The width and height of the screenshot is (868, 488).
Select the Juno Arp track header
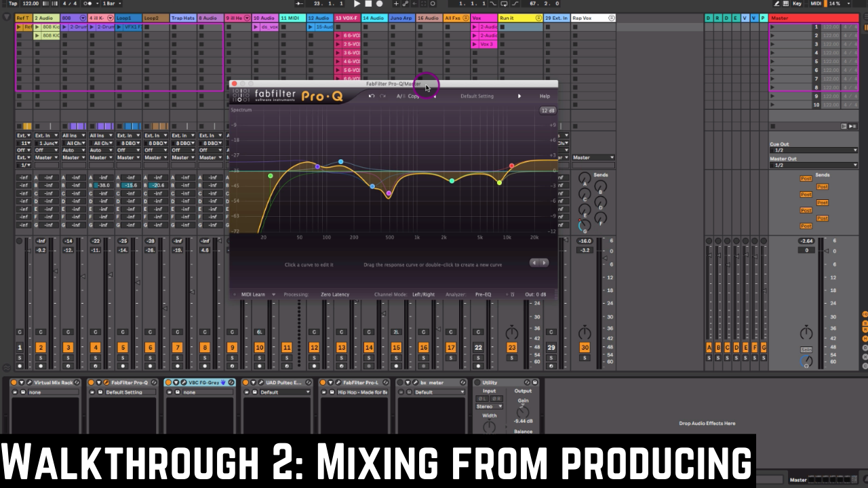pyautogui.click(x=401, y=18)
